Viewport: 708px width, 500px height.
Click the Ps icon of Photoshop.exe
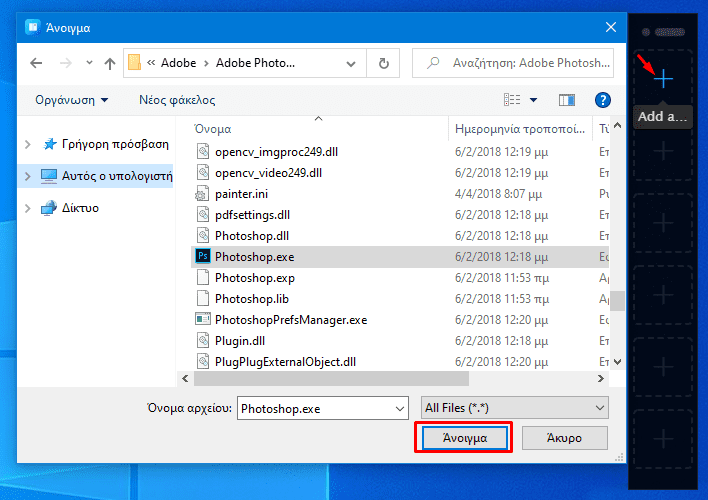(203, 256)
